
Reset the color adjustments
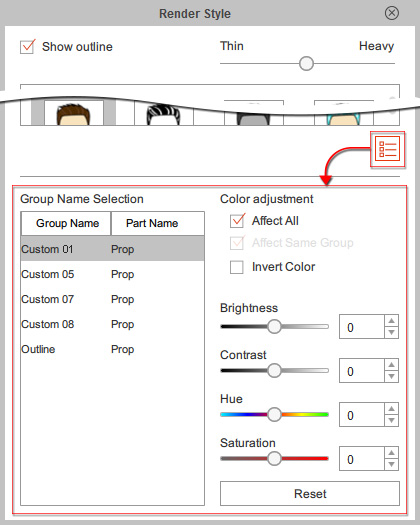[x=310, y=494]
